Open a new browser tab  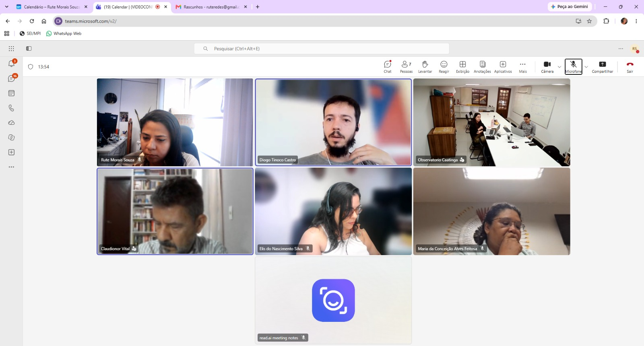(x=258, y=7)
